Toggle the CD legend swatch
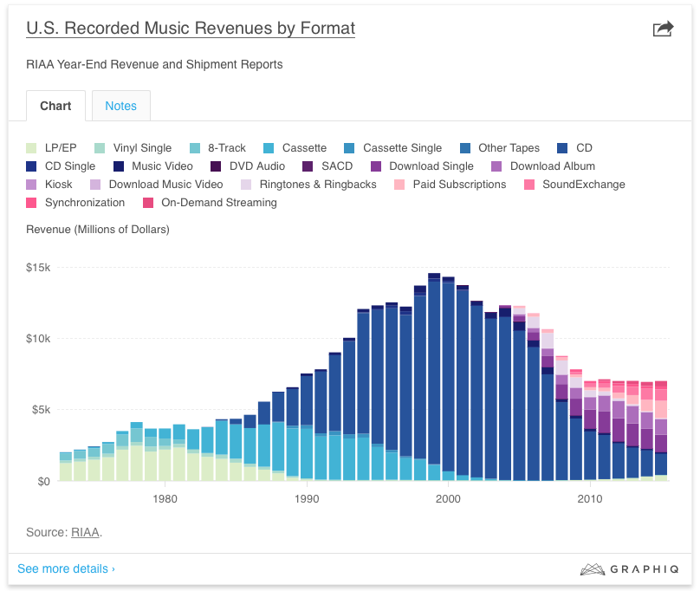700x591 pixels. coord(562,148)
